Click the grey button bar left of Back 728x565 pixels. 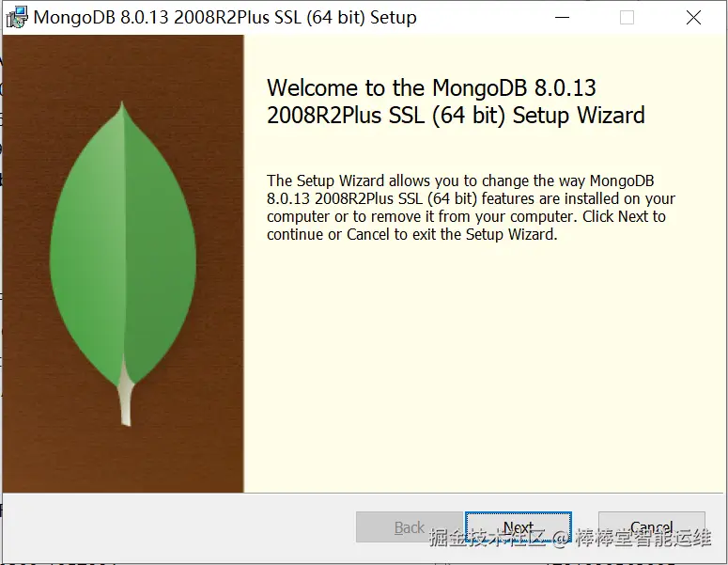click(178, 526)
